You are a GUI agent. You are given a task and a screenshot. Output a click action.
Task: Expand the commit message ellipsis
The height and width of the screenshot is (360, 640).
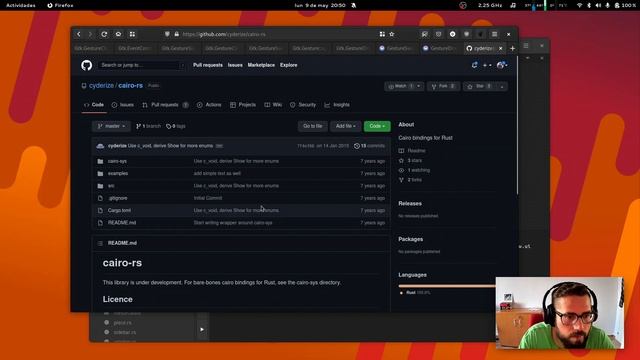point(219,146)
